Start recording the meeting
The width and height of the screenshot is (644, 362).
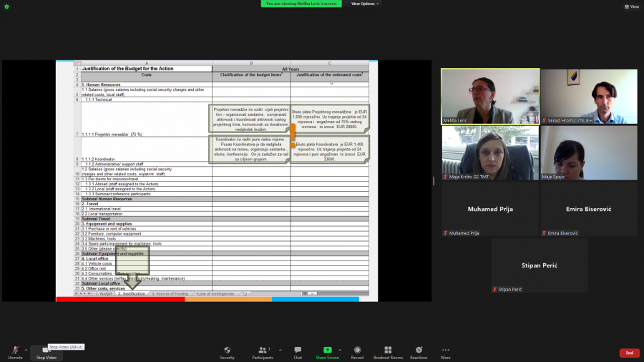click(357, 352)
